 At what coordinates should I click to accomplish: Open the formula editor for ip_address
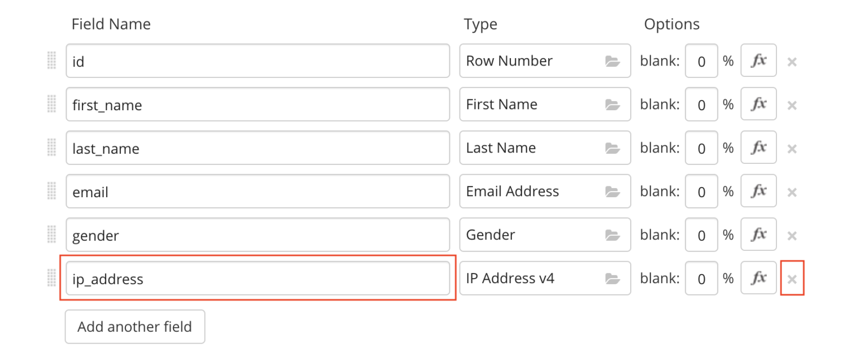(758, 278)
